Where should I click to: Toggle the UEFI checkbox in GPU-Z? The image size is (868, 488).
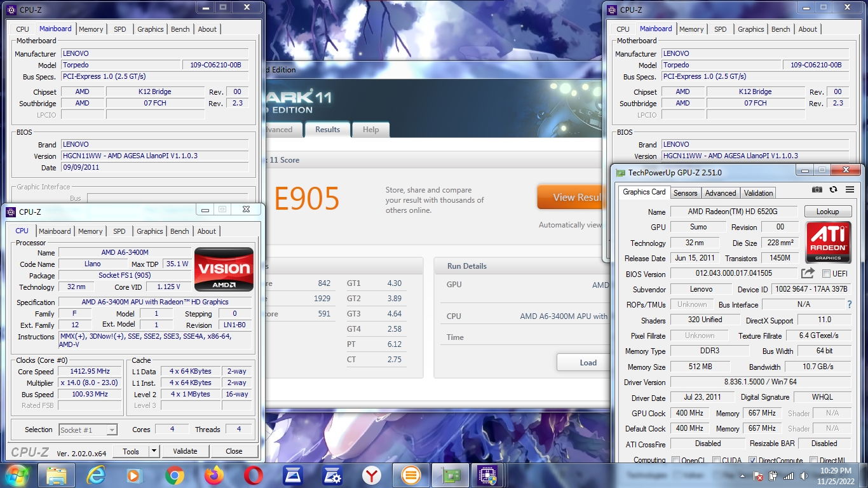[x=826, y=274]
